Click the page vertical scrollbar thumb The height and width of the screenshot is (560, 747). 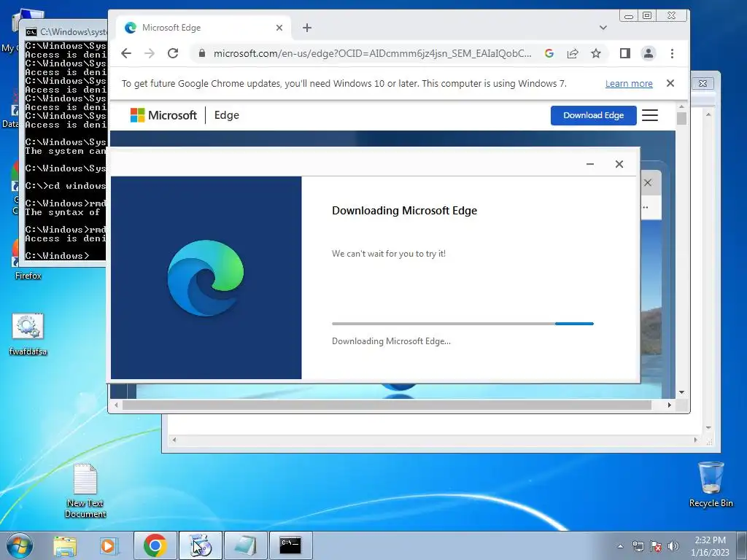coord(681,118)
